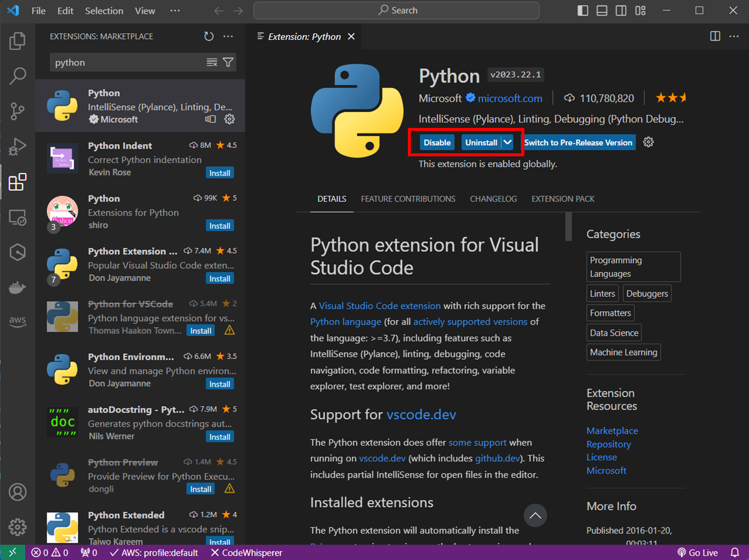Select the Details tab
749x560 pixels.
[332, 199]
